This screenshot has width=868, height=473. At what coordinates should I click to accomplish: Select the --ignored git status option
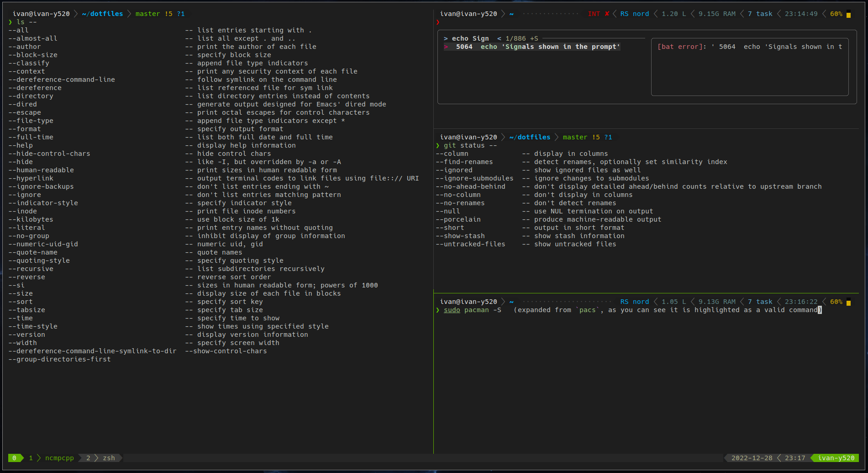point(454,170)
